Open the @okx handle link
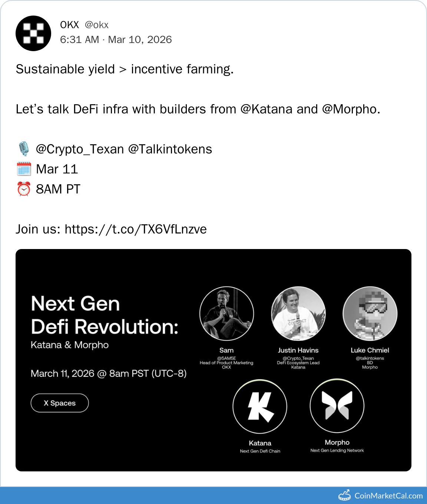Screen dimensions: 427x504 (x=96, y=25)
